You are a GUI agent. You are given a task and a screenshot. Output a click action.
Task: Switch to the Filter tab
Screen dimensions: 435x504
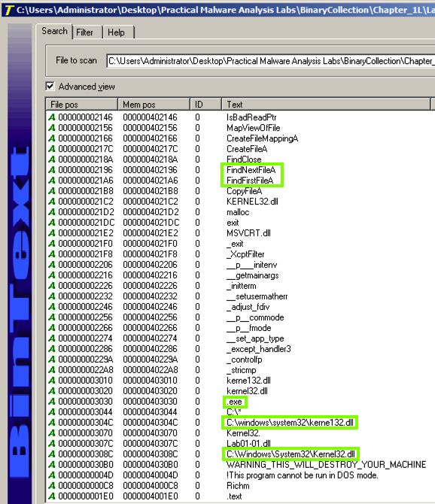pyautogui.click(x=84, y=32)
